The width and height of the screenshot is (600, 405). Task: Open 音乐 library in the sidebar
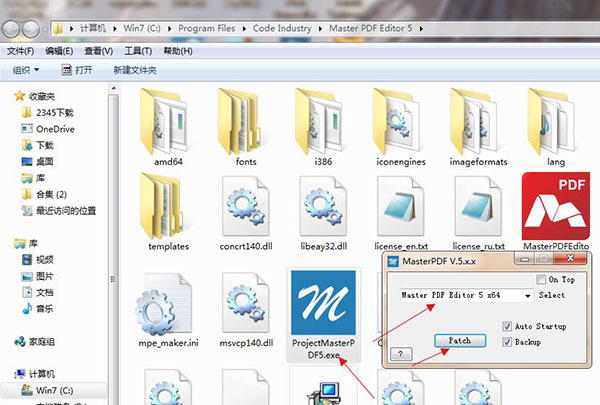pyautogui.click(x=38, y=309)
